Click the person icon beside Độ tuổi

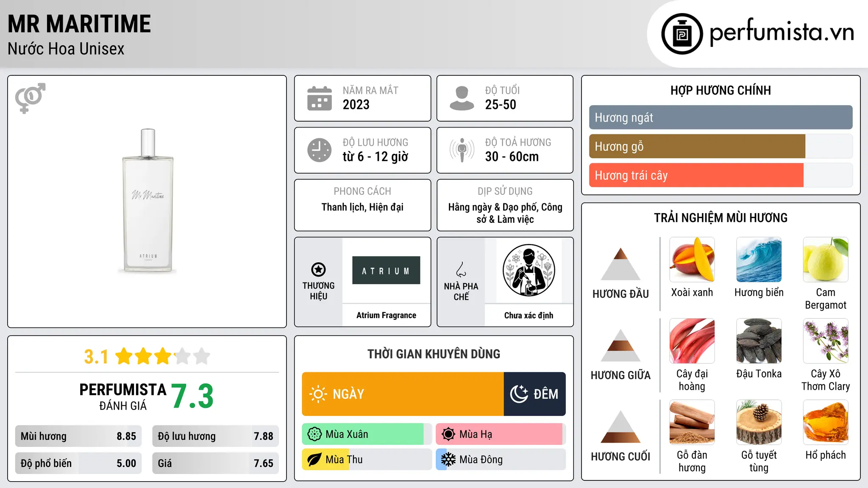[462, 98]
